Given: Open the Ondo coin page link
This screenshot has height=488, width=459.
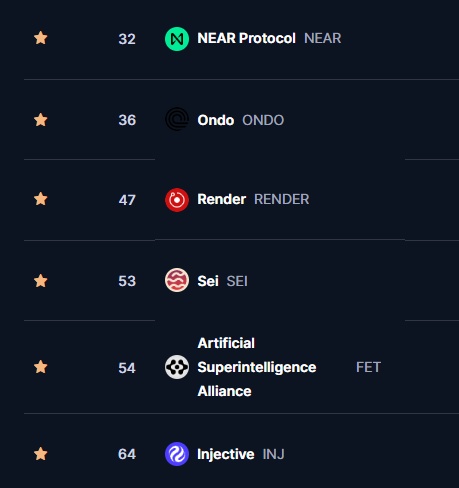Looking at the screenshot, I should (215, 120).
